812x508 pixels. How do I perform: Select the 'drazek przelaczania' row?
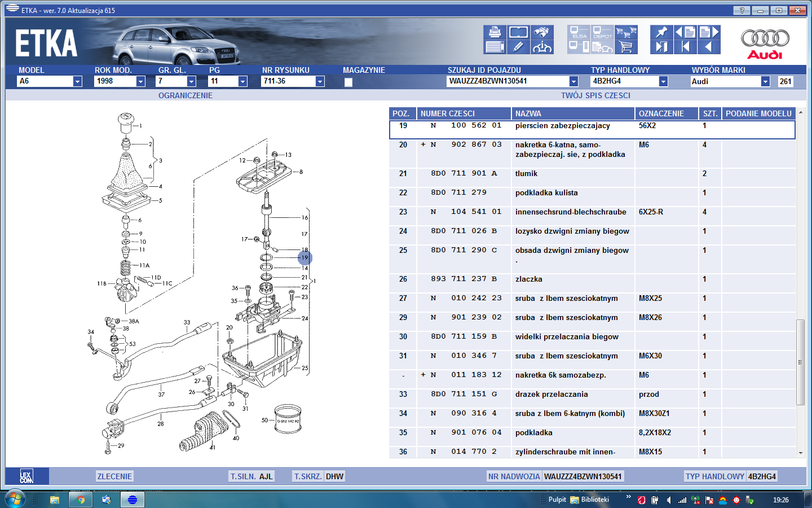[592, 398]
